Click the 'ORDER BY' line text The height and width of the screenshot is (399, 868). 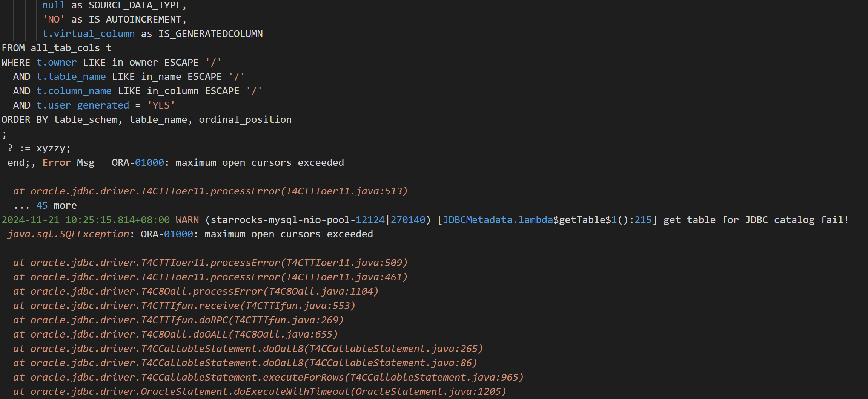pos(146,120)
